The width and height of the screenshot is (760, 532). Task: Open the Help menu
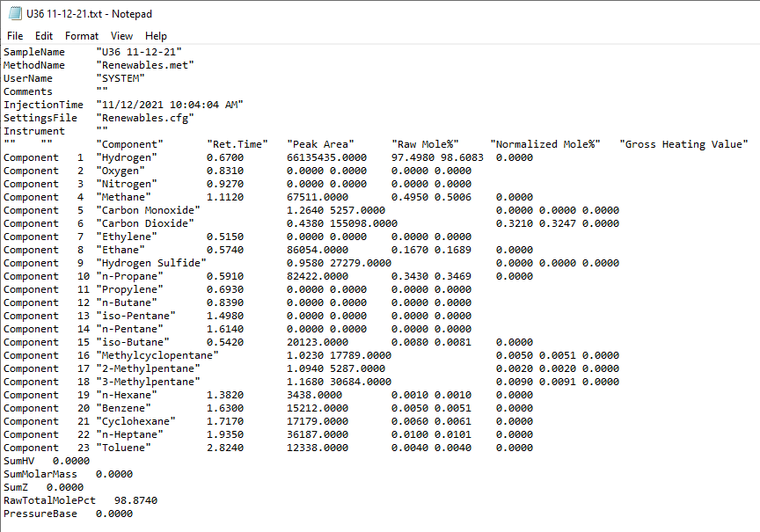(x=156, y=36)
